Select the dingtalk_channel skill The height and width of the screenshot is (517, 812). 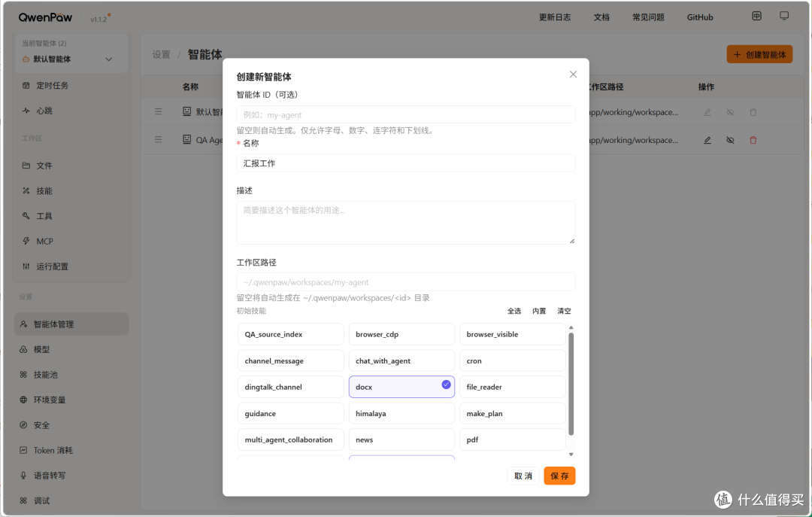coord(290,387)
